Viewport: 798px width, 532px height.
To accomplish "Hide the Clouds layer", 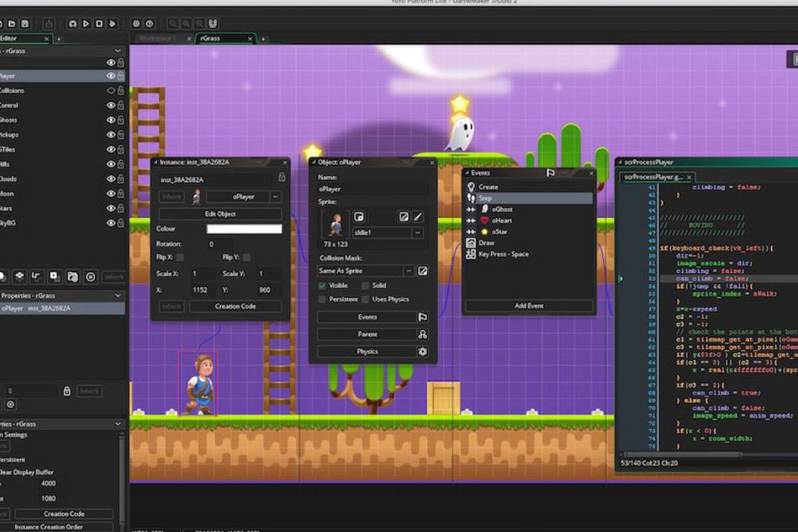I will tap(111, 179).
